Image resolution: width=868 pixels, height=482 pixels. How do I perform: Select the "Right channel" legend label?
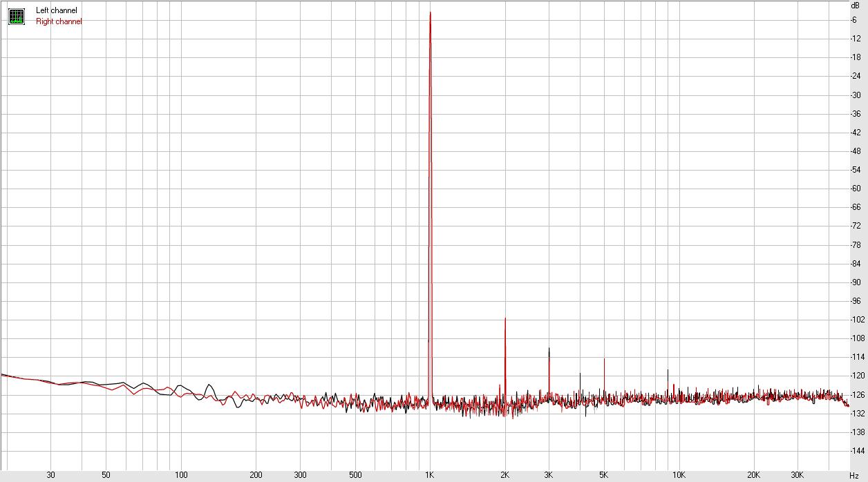click(59, 21)
